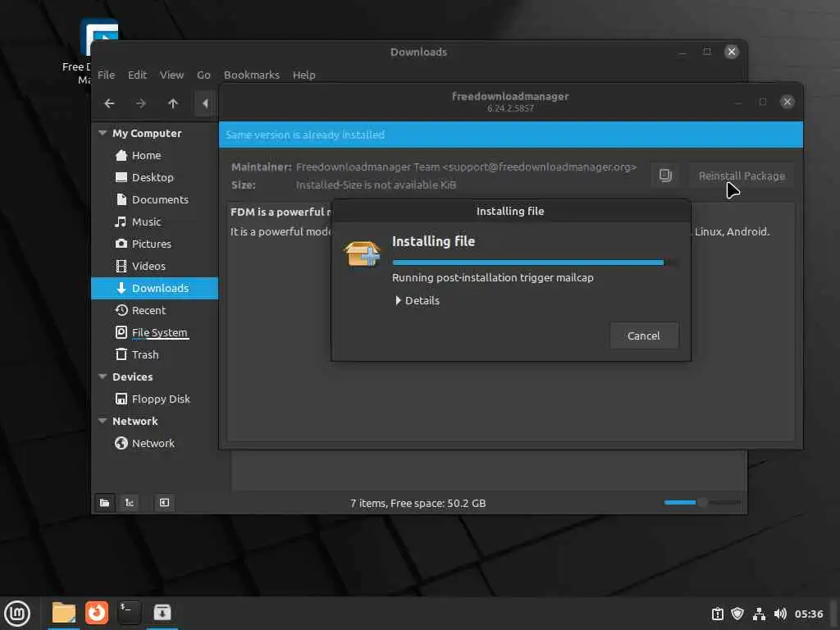840x630 pixels.
Task: Launch Firefox from the taskbar
Action: coord(97,613)
